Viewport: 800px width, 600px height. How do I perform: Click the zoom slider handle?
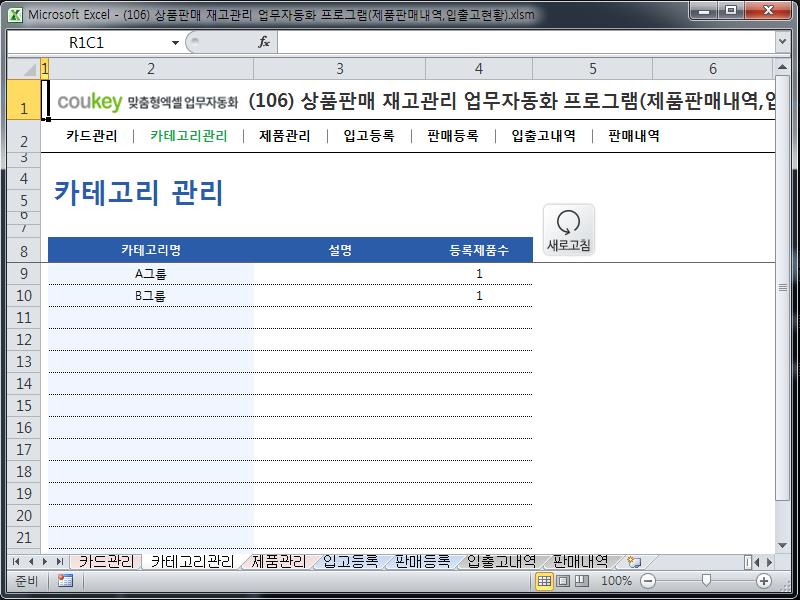point(706,581)
